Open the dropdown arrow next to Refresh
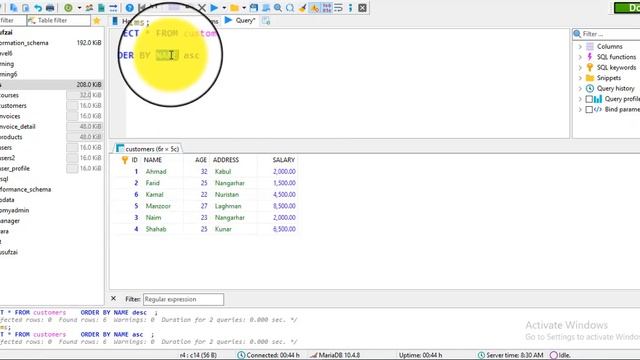640x360 pixels. (79, 8)
